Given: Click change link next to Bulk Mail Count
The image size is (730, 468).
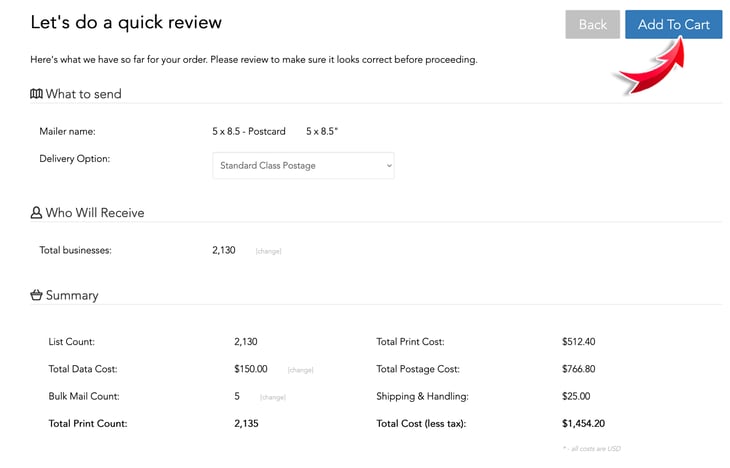Looking at the screenshot, I should click(272, 397).
